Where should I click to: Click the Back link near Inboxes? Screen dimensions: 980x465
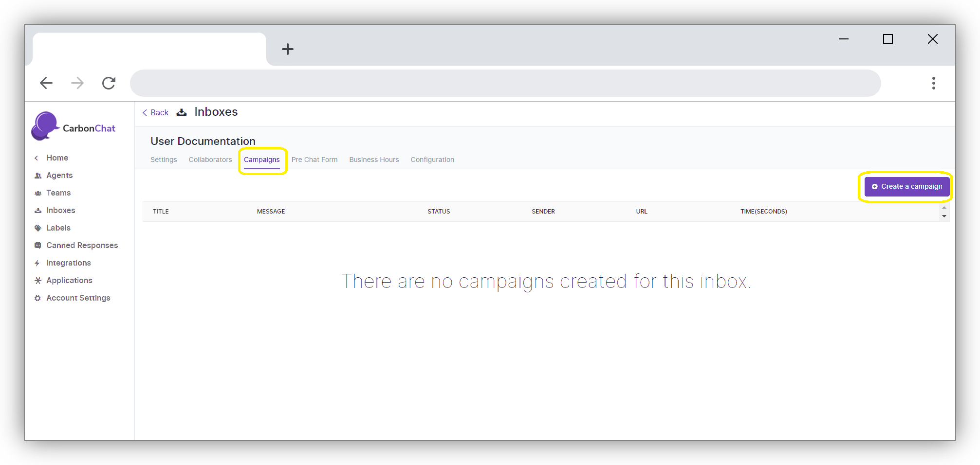pos(155,113)
